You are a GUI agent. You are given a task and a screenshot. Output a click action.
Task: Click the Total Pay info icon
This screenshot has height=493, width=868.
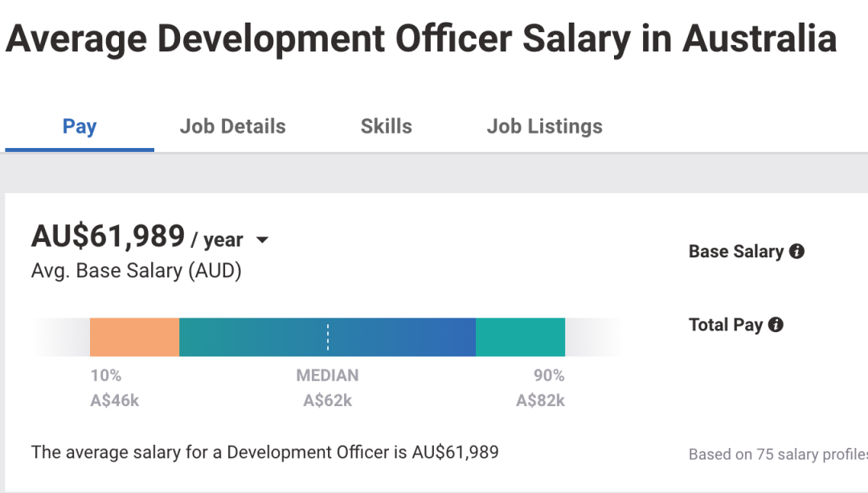[x=776, y=325]
